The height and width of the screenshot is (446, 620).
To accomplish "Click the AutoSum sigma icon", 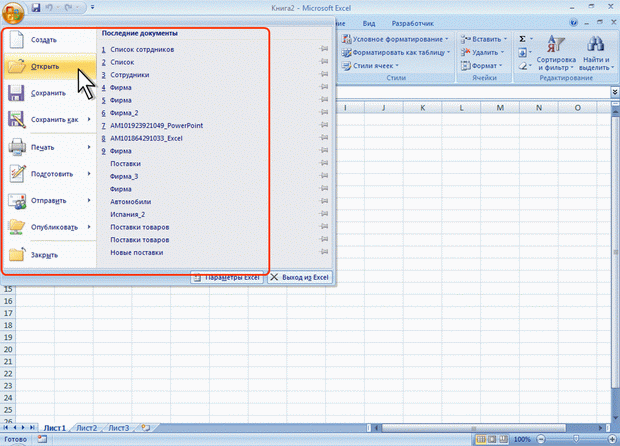I will 522,39.
